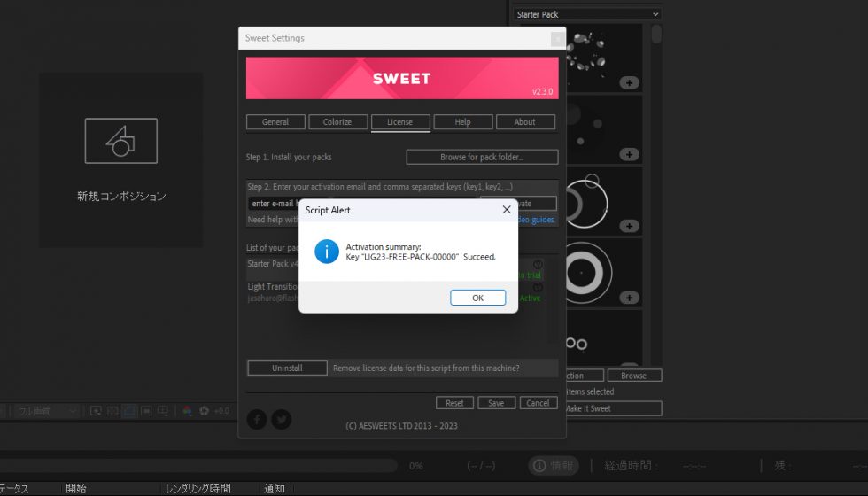Image resolution: width=868 pixels, height=496 pixels.
Task: Open the Colorize tab
Action: (337, 122)
